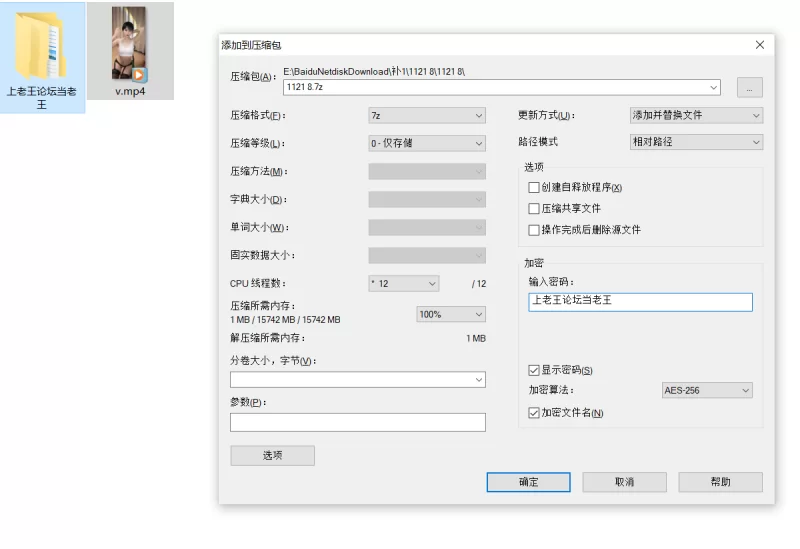Click the 取消 button
This screenshot has width=800, height=549.
[x=624, y=482]
